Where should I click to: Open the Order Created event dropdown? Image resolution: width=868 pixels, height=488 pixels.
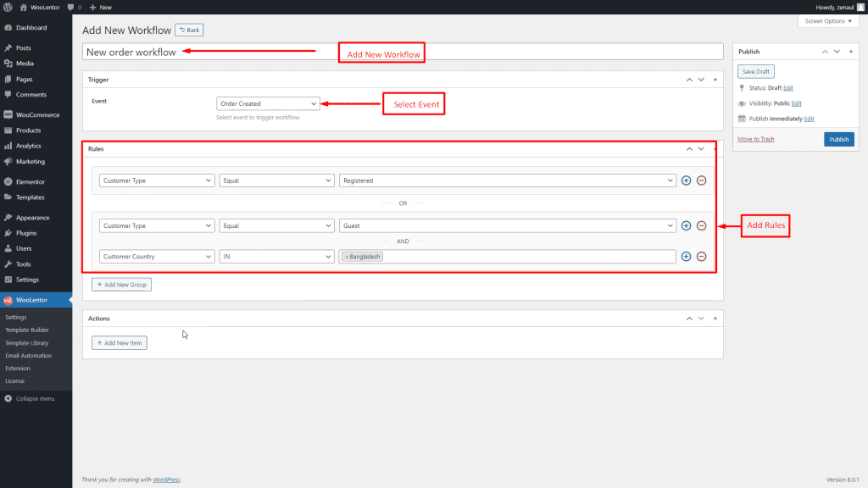(x=268, y=103)
